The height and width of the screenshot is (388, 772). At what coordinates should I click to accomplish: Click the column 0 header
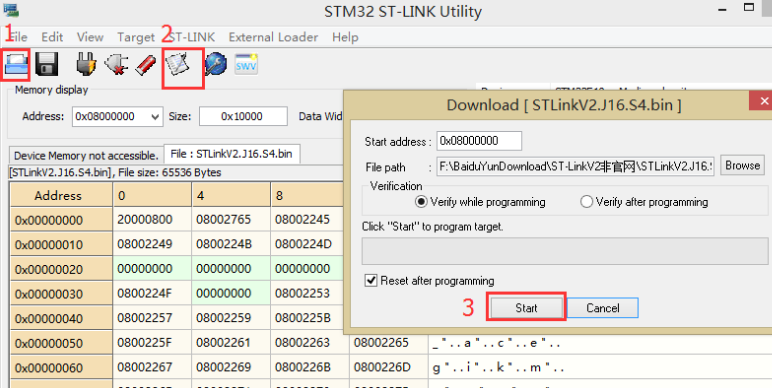(x=152, y=195)
